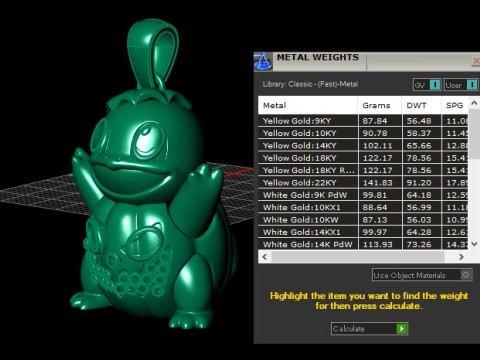Select the Yellow Gold:9KY row
The height and width of the screenshot is (360, 480).
(363, 121)
